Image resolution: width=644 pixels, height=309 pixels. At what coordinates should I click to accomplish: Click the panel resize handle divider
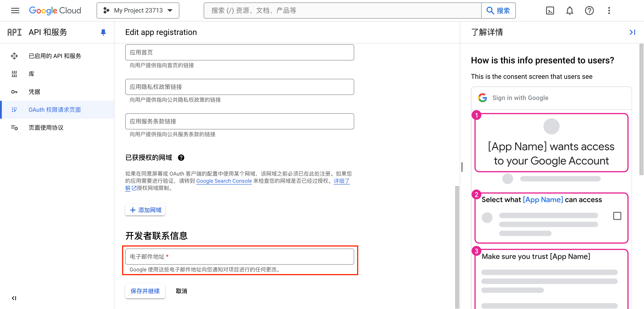(x=462, y=167)
